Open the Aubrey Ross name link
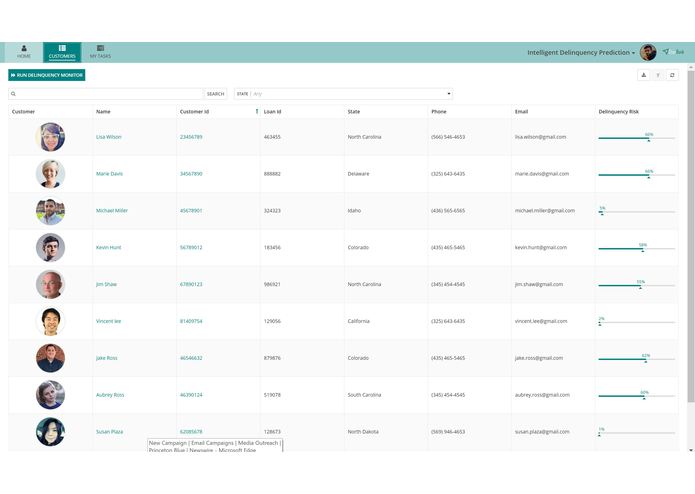 110,394
